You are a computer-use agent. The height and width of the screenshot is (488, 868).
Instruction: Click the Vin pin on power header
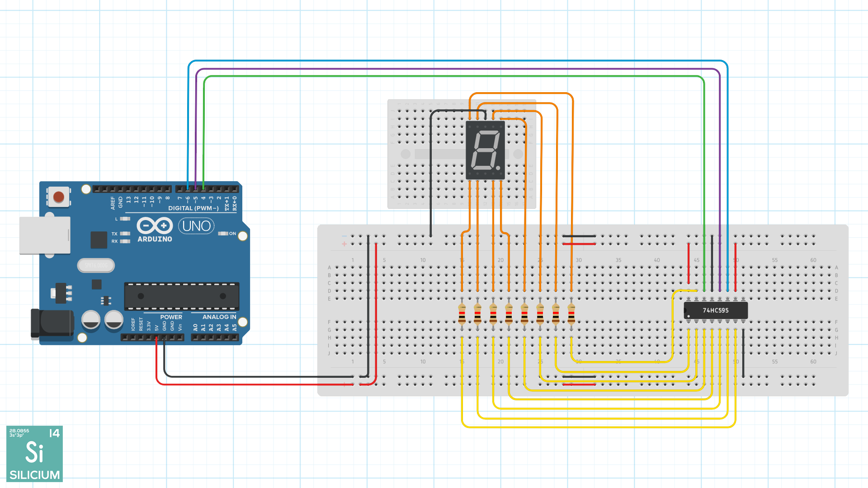point(180,337)
